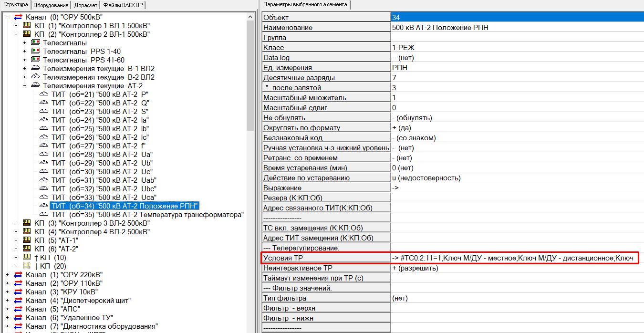Switch to the Оборудование tab
The image size is (644, 333).
coord(52,5)
